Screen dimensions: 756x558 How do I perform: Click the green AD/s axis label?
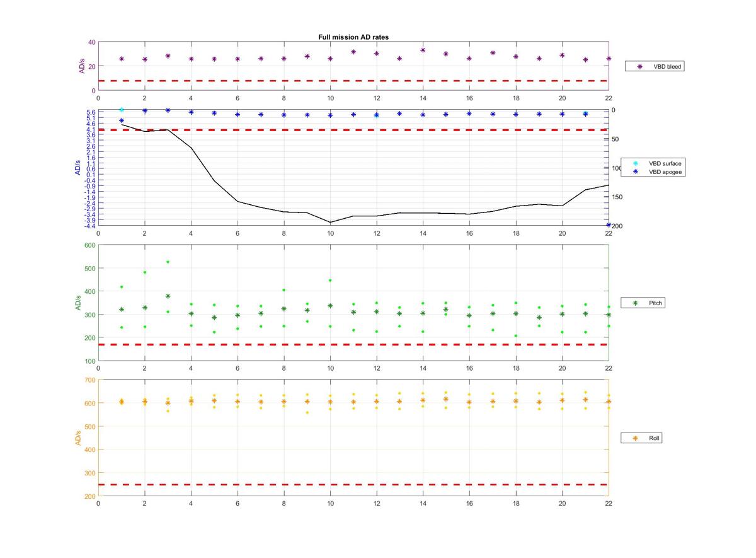(79, 302)
